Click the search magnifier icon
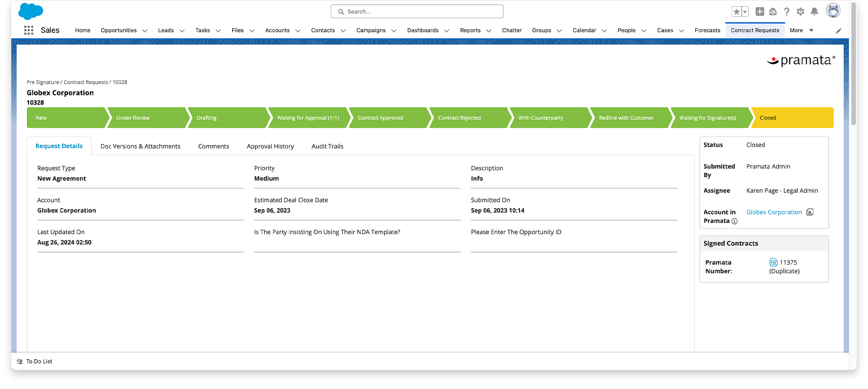This screenshot has width=868, height=389. pos(341,12)
